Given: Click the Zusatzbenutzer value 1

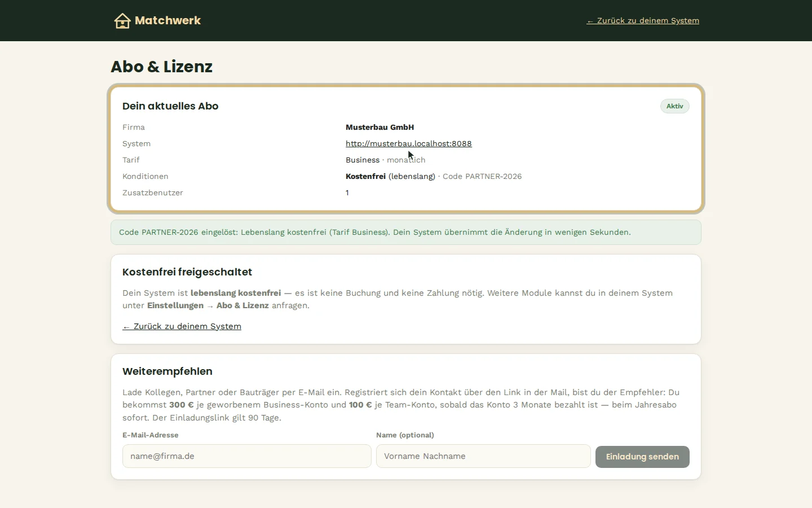Looking at the screenshot, I should point(347,192).
